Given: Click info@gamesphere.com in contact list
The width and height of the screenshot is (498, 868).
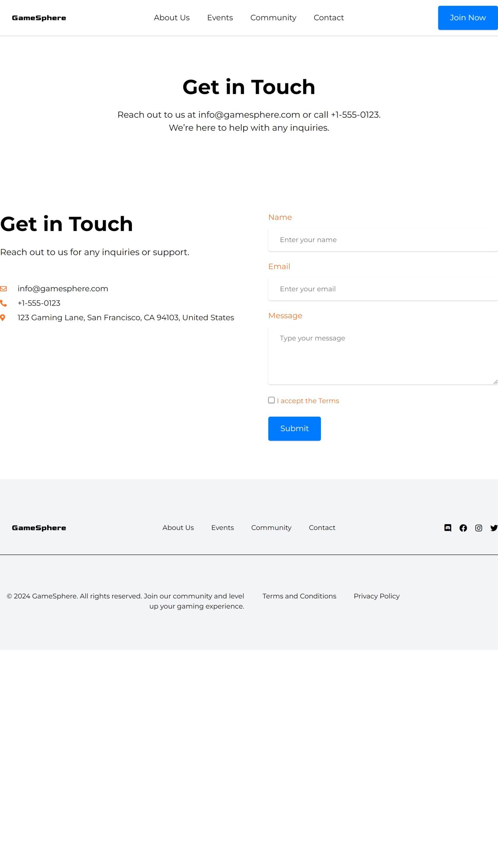Looking at the screenshot, I should pos(63,289).
